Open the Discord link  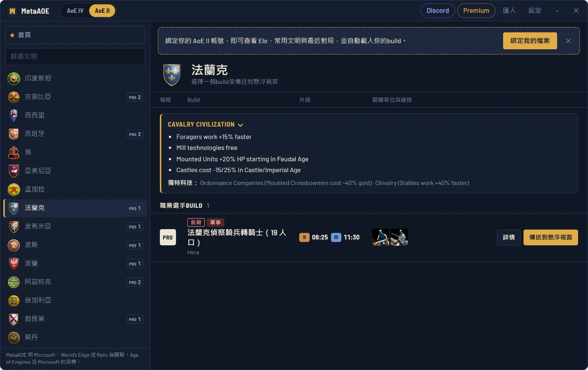[x=438, y=11]
